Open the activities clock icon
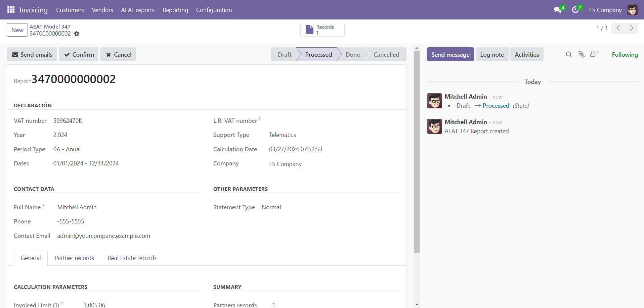The height and width of the screenshot is (308, 644). (x=575, y=10)
